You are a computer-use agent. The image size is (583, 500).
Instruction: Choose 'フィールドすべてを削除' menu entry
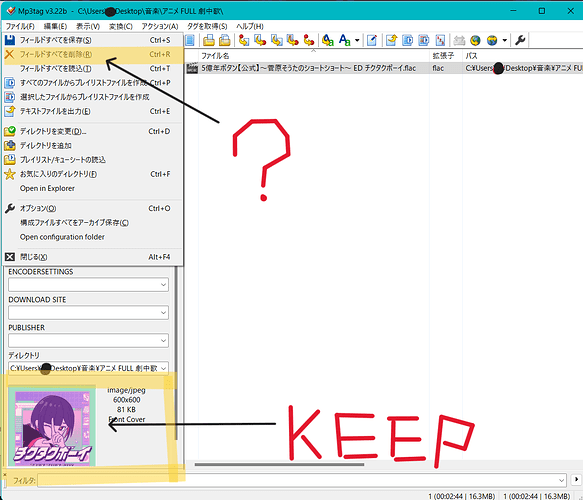[x=93, y=54]
